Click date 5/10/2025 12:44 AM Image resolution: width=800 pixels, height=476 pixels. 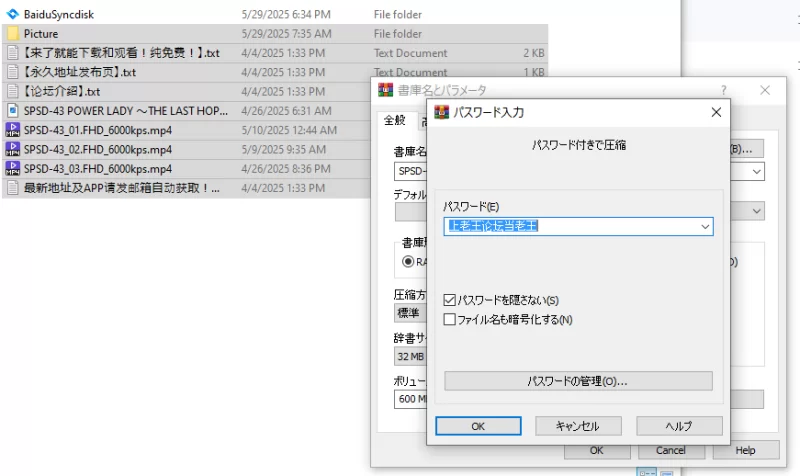click(289, 130)
